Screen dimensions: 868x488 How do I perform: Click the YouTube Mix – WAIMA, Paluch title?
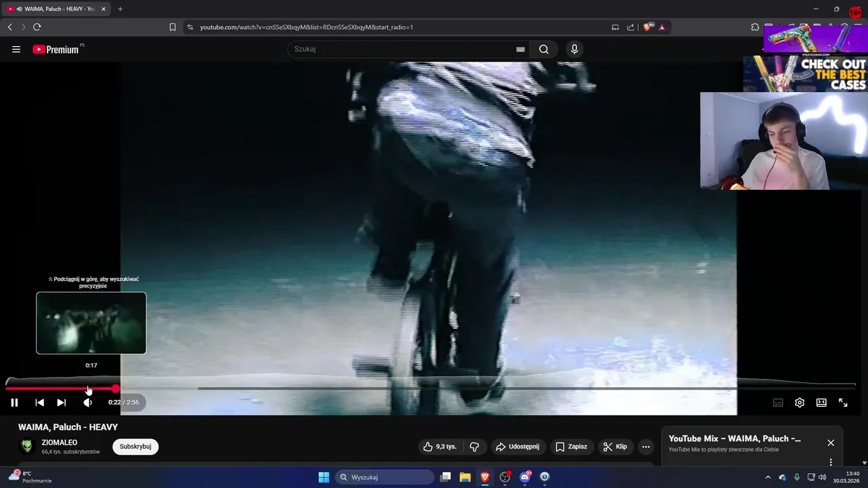tap(734, 439)
